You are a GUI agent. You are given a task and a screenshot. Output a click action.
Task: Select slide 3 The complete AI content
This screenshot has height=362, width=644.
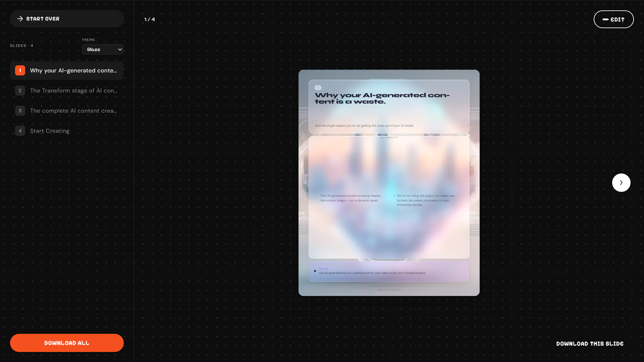tap(67, 111)
